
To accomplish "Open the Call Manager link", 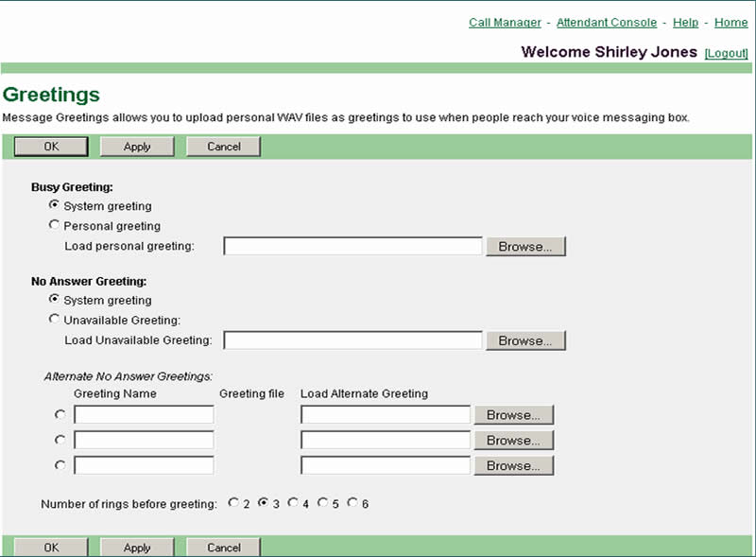I will pos(505,23).
